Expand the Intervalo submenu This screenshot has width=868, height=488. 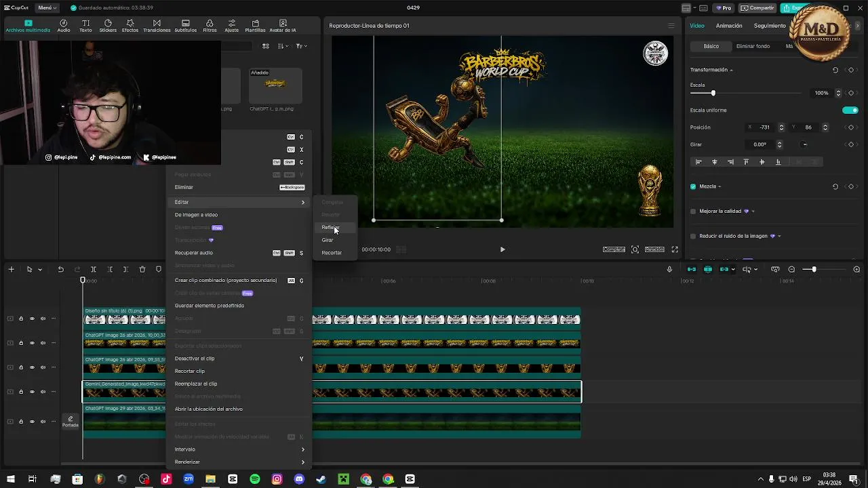(x=303, y=449)
